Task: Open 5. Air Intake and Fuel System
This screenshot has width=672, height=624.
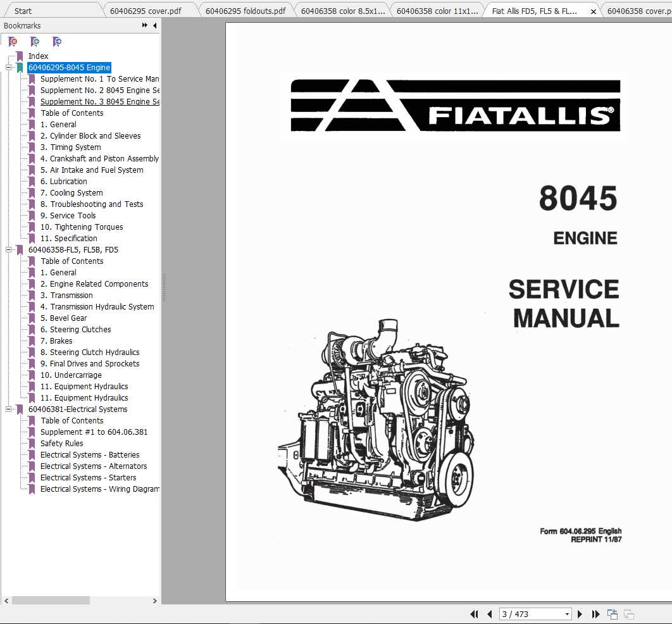Action: [92, 170]
